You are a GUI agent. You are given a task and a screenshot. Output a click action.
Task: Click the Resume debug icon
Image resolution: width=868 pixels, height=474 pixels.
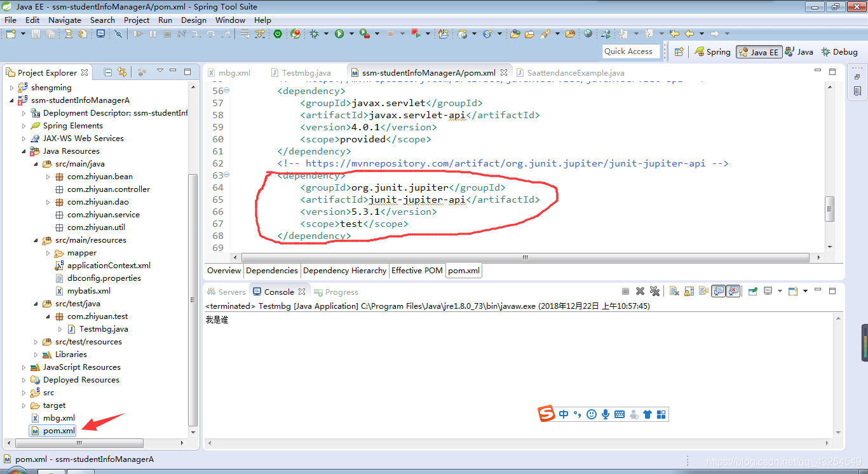[x=138, y=34]
